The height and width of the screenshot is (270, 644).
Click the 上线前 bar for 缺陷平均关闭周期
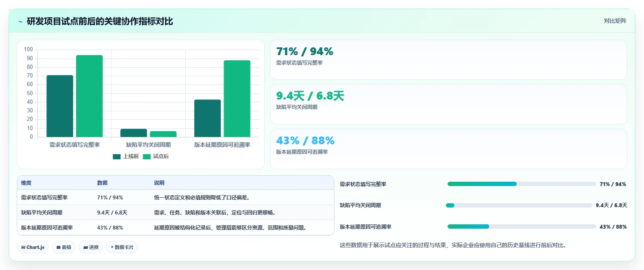(134, 133)
